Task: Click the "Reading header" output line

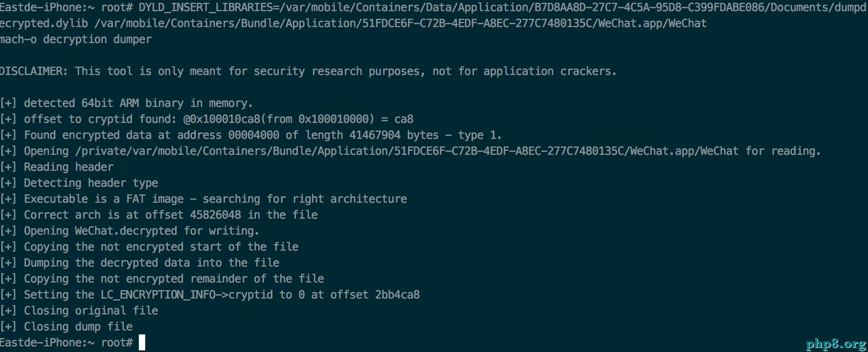Action: pos(69,167)
